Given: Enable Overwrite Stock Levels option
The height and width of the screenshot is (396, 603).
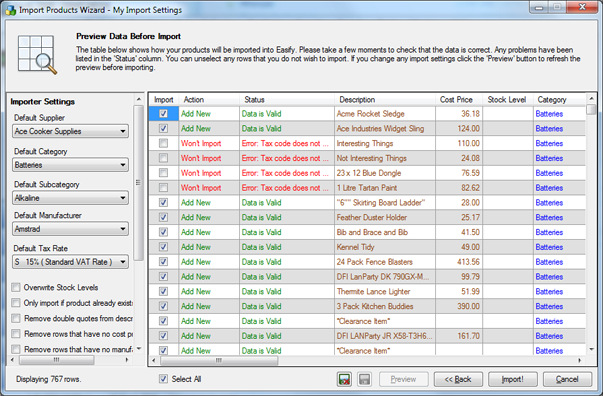Looking at the screenshot, I should tap(16, 288).
